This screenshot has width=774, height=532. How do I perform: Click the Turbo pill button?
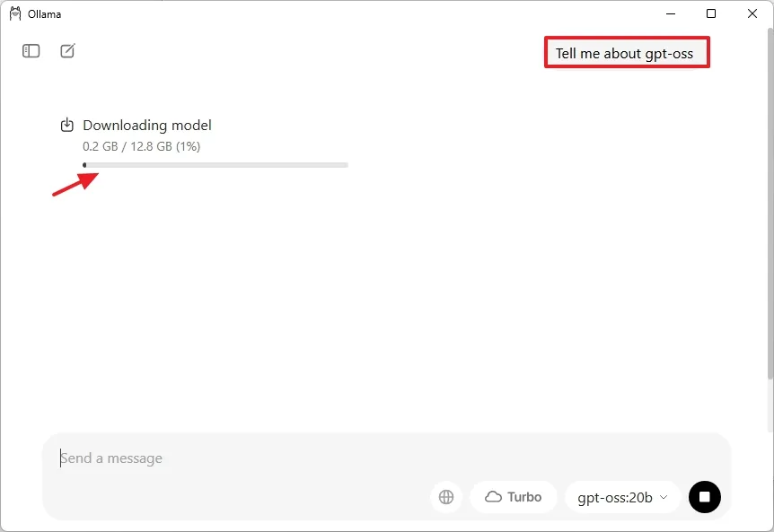coord(514,496)
